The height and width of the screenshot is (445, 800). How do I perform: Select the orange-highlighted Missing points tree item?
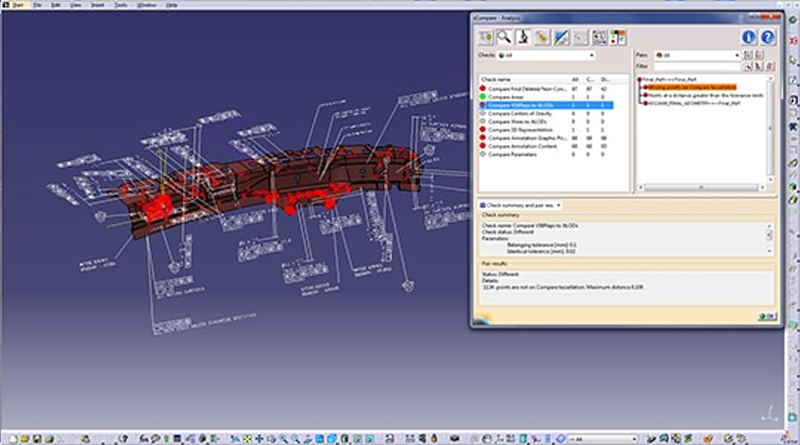[x=692, y=87]
